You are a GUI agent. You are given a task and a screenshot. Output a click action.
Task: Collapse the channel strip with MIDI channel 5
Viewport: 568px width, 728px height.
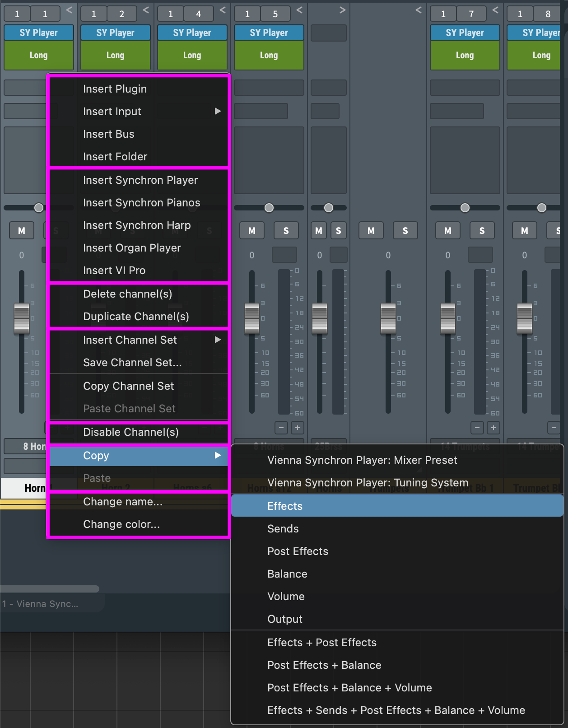[299, 10]
